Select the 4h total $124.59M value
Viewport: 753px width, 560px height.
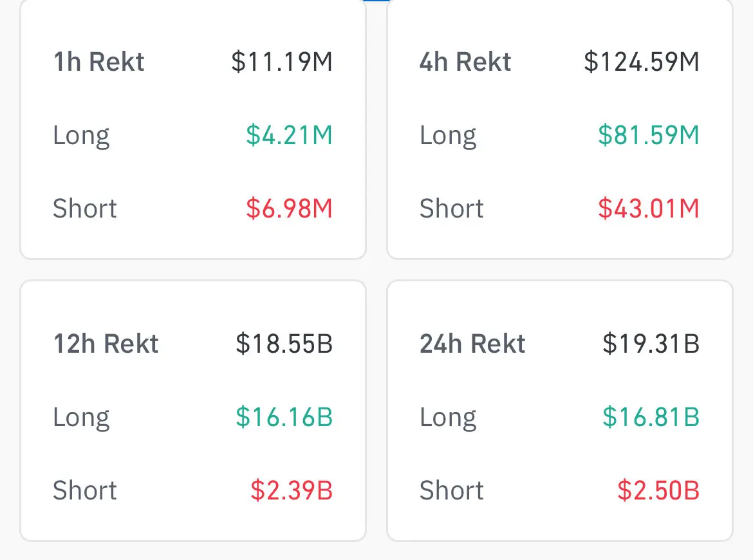[x=641, y=62]
